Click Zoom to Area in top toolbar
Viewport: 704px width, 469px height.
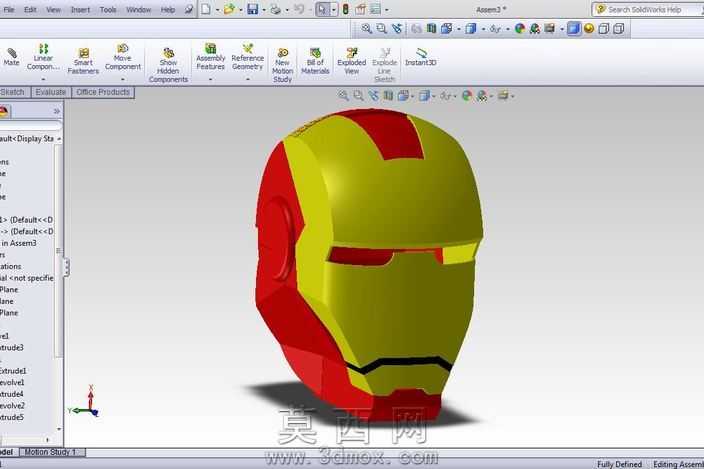click(382, 29)
